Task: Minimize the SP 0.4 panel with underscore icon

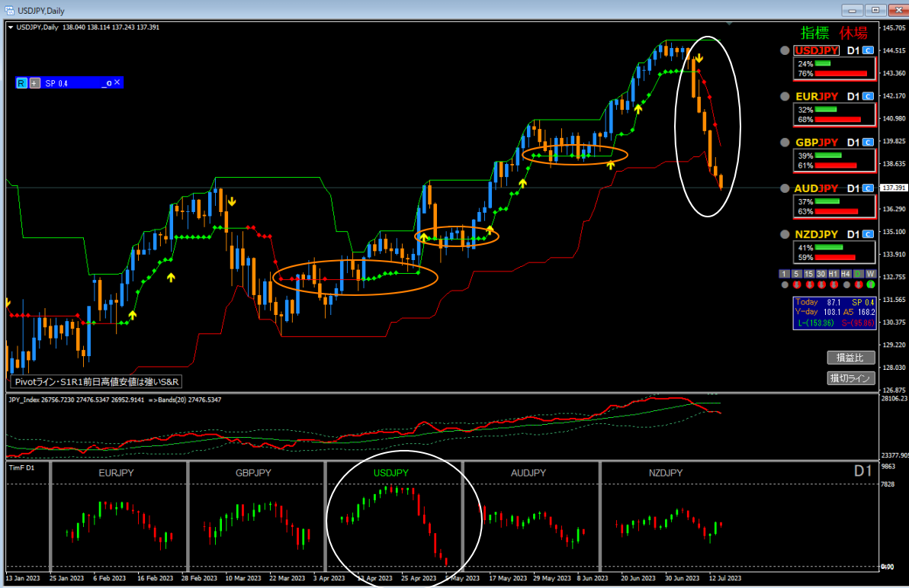Action: 107,83
